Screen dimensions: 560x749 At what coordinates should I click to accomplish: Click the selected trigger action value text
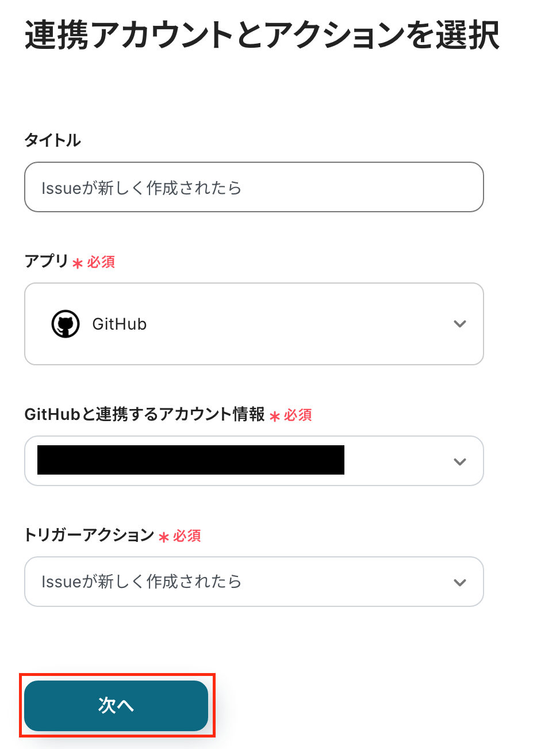(x=141, y=582)
